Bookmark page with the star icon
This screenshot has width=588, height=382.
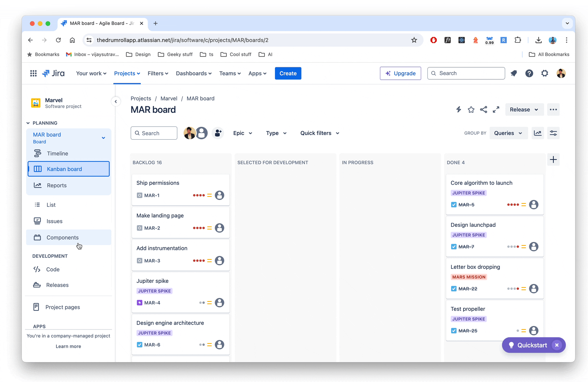coord(414,40)
